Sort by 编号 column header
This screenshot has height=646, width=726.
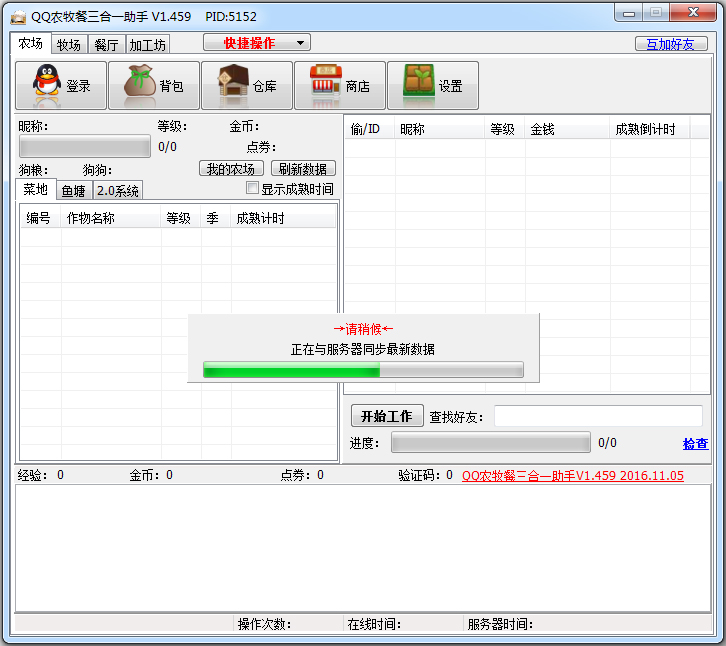click(40, 218)
